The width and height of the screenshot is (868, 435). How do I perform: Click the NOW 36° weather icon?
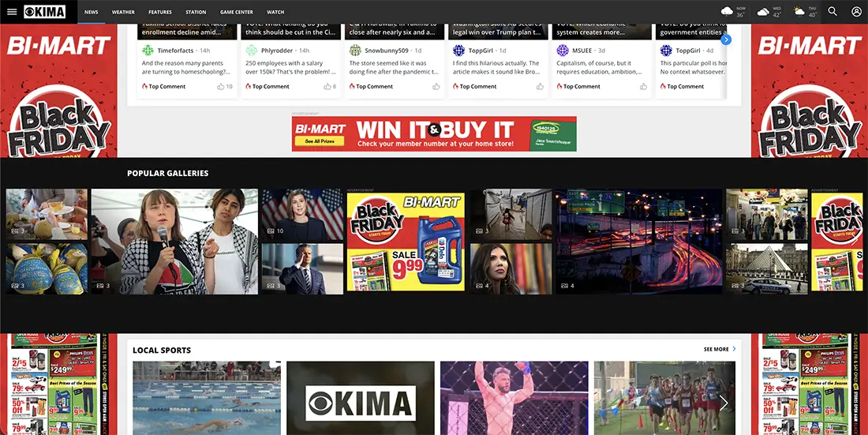click(728, 12)
